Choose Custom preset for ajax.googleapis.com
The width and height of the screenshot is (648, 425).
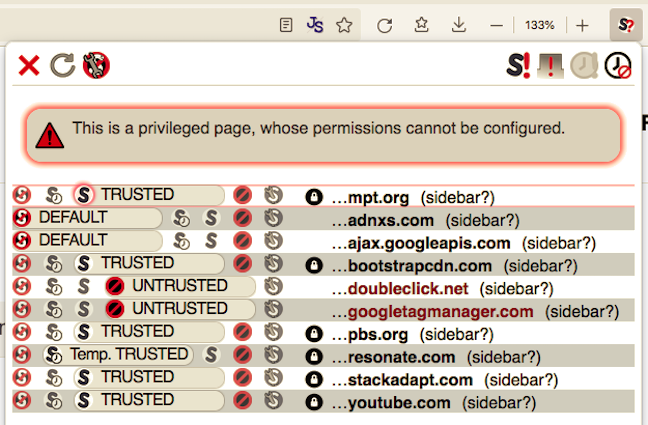point(274,240)
